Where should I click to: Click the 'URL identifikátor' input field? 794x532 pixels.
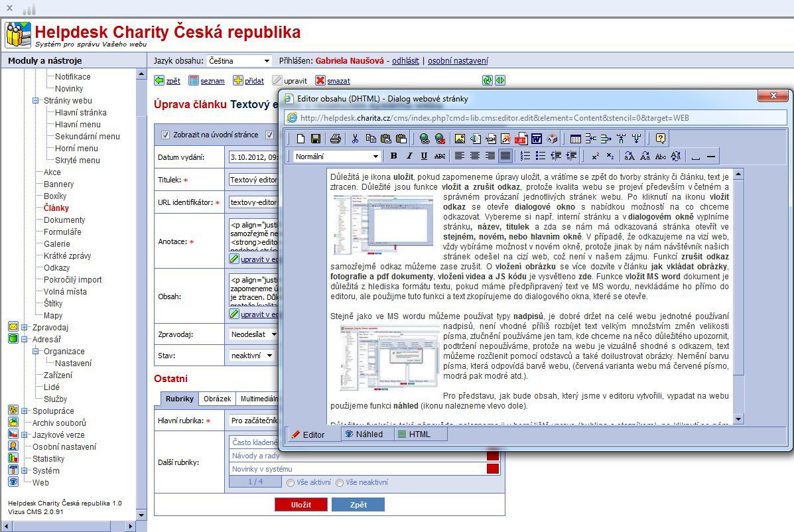[253, 202]
